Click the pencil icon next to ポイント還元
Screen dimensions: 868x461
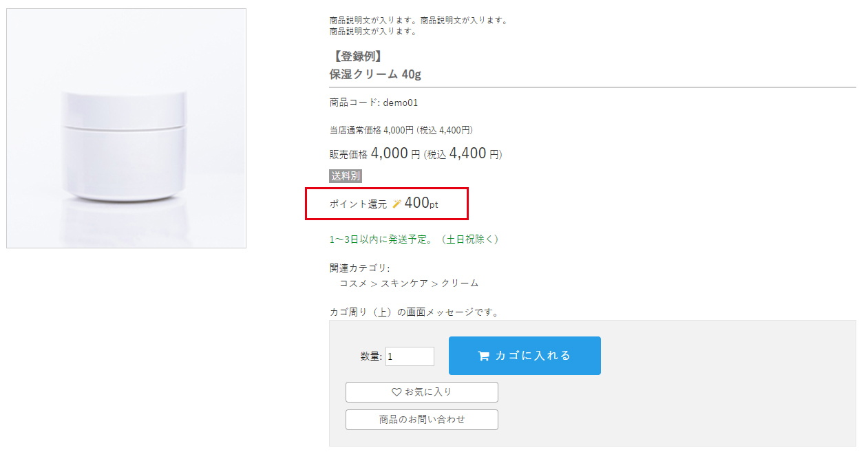[x=396, y=204]
